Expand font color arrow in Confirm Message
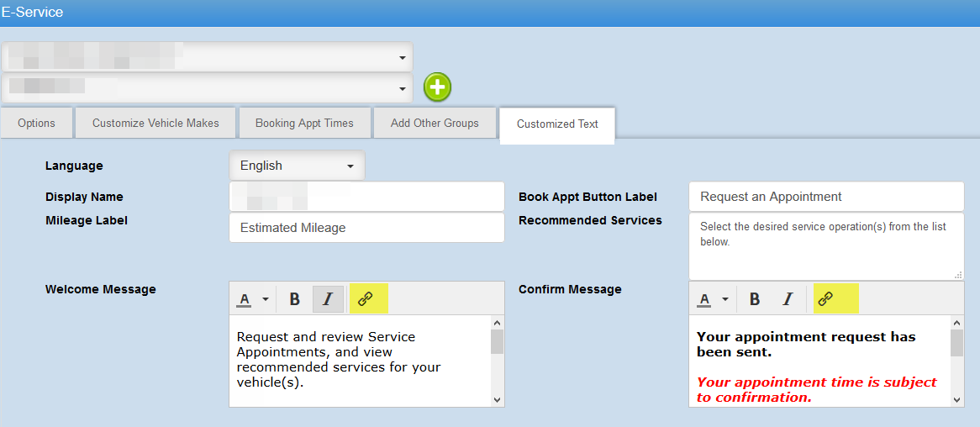The width and height of the screenshot is (980, 427). point(725,299)
